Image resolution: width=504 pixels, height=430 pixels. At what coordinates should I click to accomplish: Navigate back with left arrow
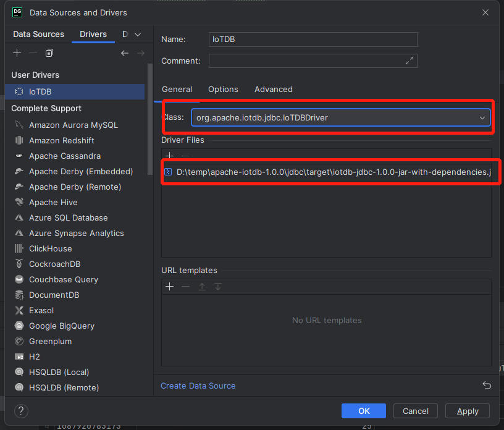pos(125,53)
